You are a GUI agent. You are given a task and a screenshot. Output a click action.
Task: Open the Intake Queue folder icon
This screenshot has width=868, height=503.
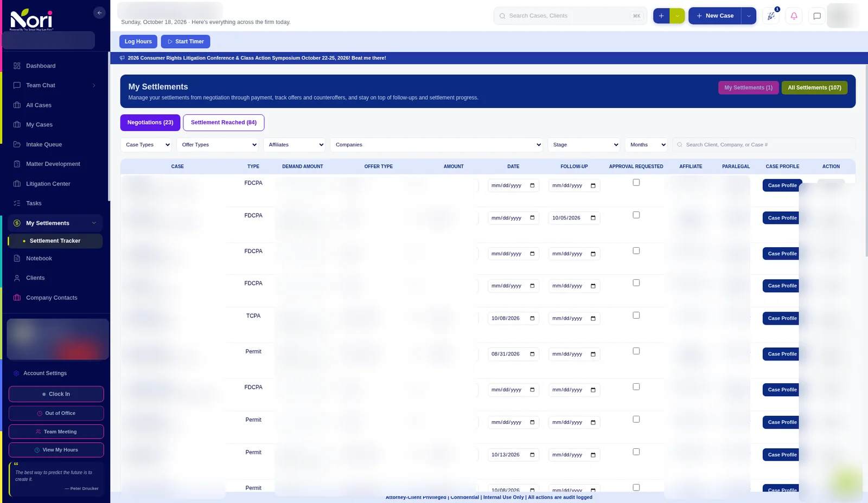(x=17, y=144)
